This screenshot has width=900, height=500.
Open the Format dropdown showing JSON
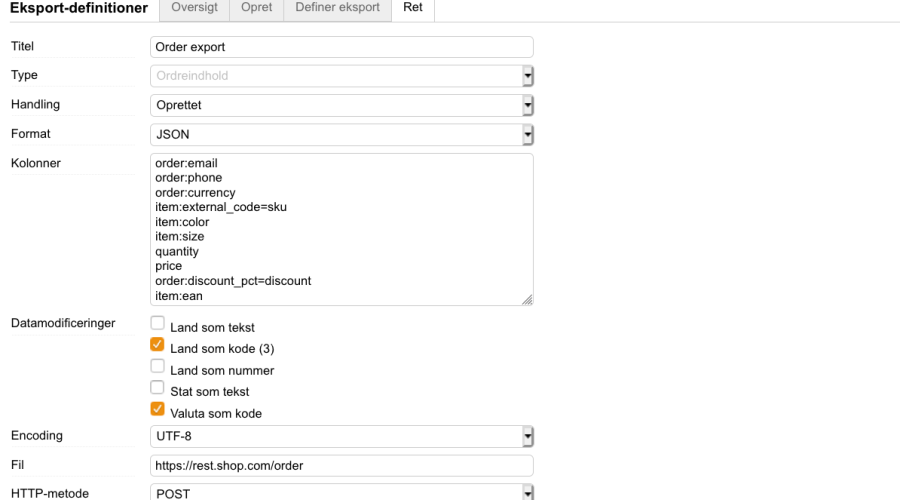[340, 134]
